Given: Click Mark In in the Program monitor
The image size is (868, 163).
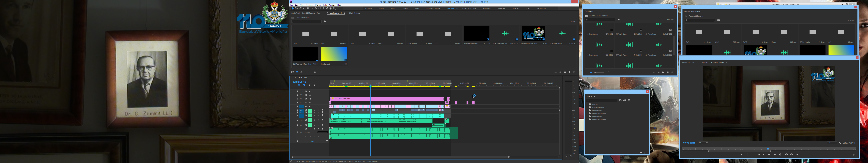Looking at the screenshot, I should 747,155.
